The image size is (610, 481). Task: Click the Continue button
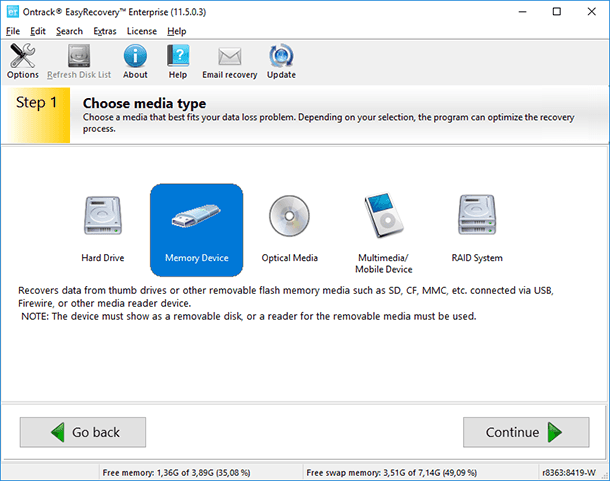pos(526,432)
